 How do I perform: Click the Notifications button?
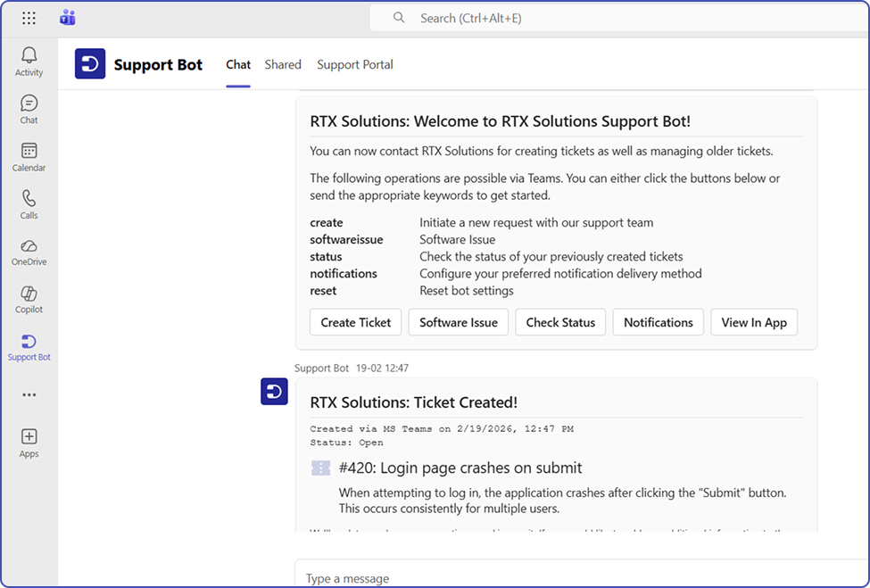point(658,322)
